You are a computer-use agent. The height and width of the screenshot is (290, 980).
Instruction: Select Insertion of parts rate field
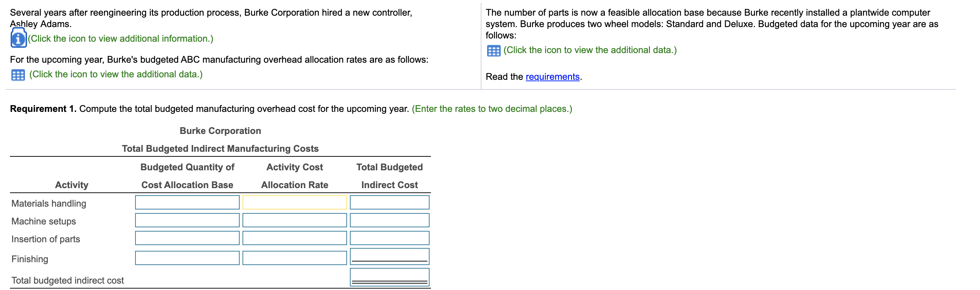294,238
